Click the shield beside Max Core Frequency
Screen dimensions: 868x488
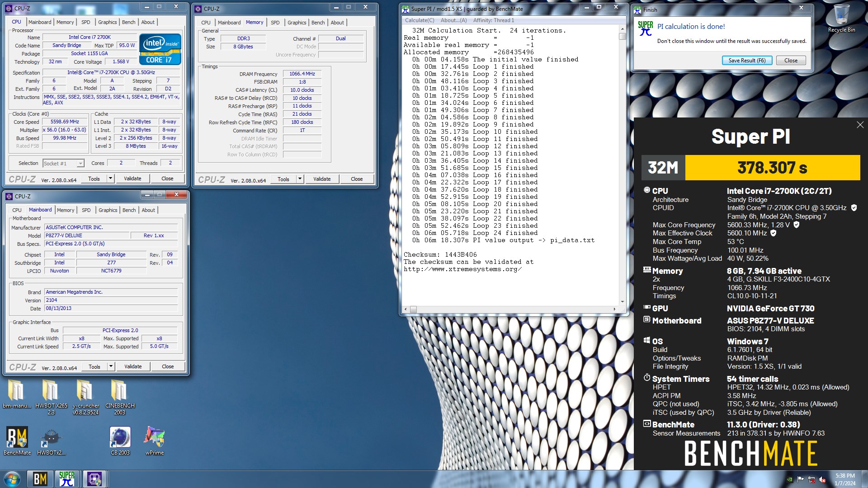click(797, 225)
